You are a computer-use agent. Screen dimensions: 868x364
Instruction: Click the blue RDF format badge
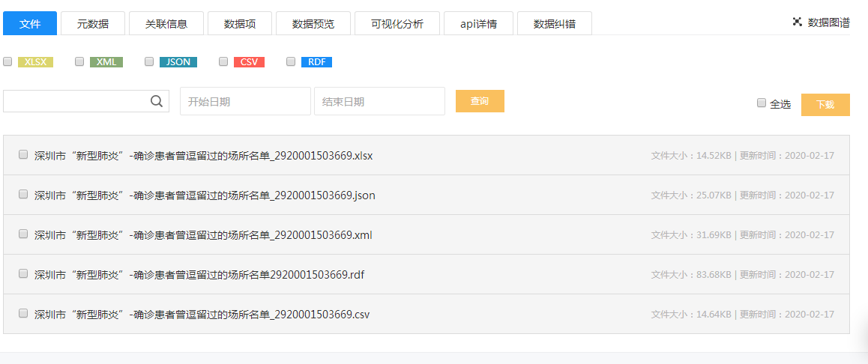pos(316,62)
